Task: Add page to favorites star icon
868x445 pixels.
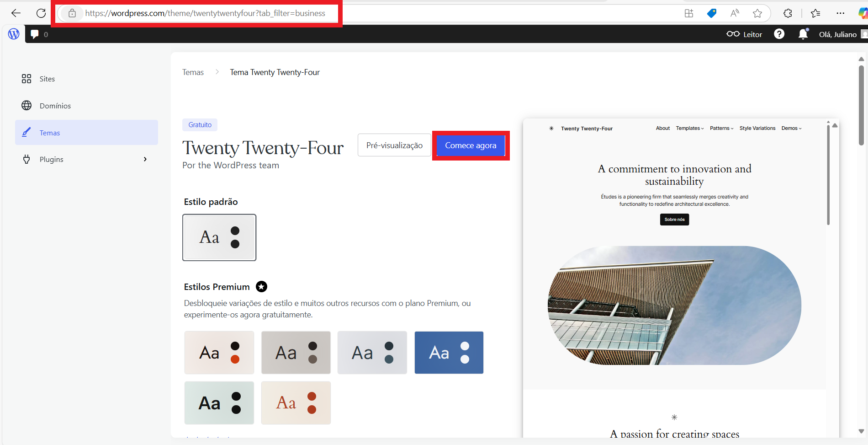Action: [x=757, y=13]
